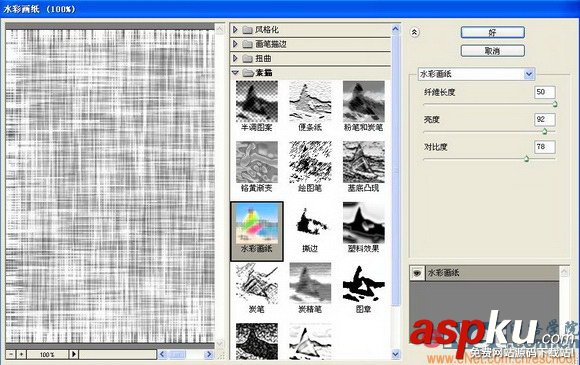Click the preview horizontal scroll left arrow
580x365 pixels.
[x=162, y=354]
